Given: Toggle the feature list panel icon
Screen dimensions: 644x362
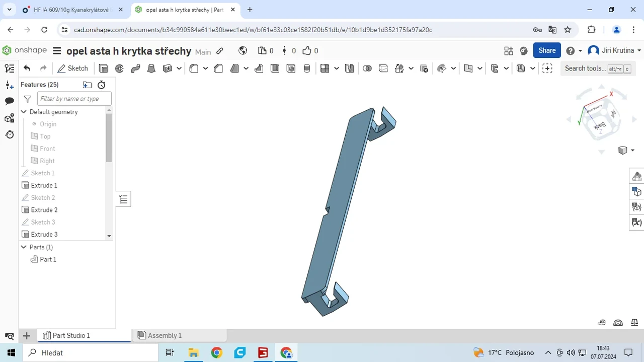Looking at the screenshot, I should tap(9, 68).
